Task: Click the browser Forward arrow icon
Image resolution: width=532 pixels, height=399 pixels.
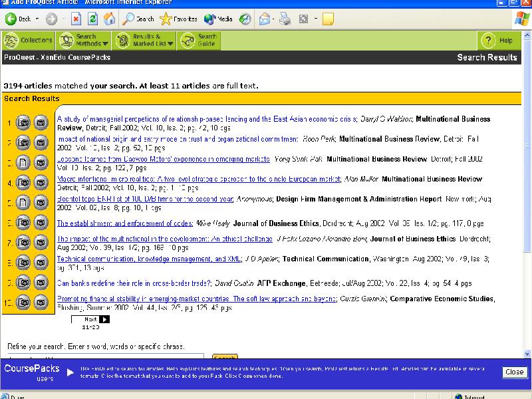Action: click(x=52, y=19)
